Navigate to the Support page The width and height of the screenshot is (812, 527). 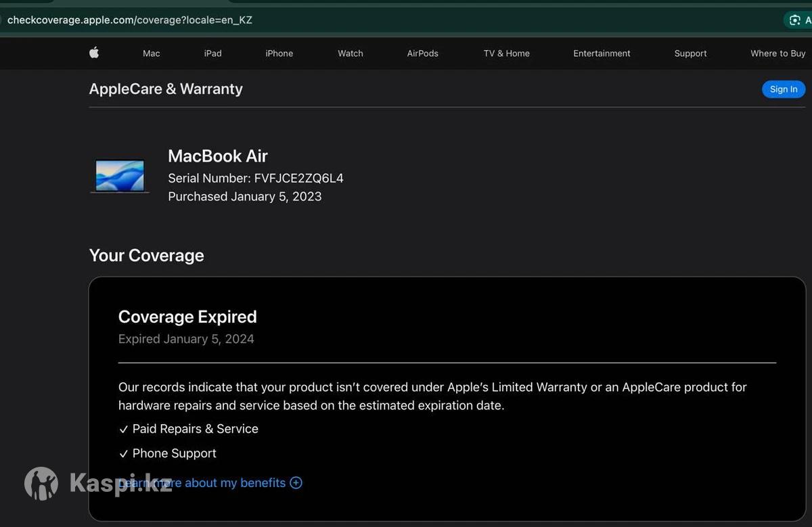click(690, 53)
